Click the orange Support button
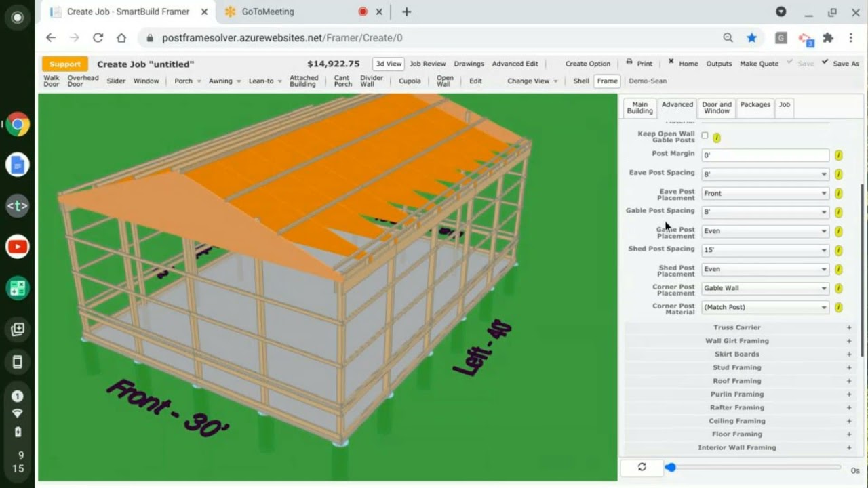868x488 pixels. [x=65, y=64]
